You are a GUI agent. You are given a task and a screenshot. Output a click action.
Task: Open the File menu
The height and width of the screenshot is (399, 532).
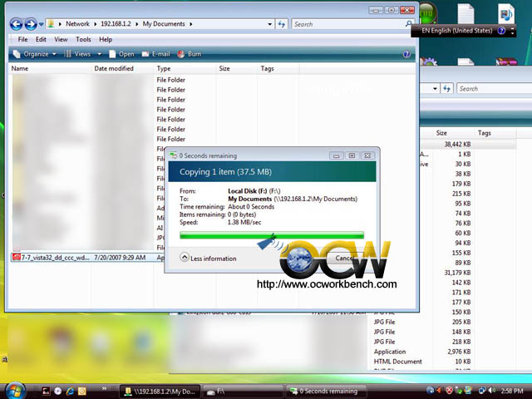[x=22, y=39]
